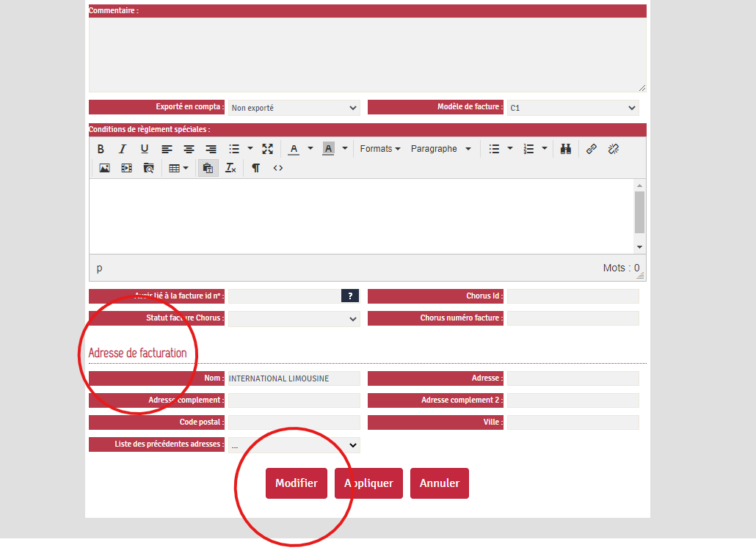Toggle bold formatting in the editor
The height and width of the screenshot is (553, 756).
click(101, 149)
